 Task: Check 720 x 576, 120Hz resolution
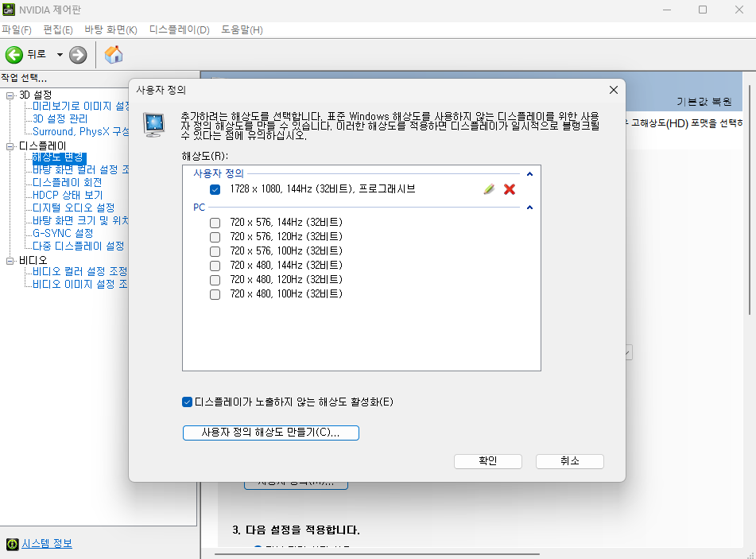tap(215, 237)
